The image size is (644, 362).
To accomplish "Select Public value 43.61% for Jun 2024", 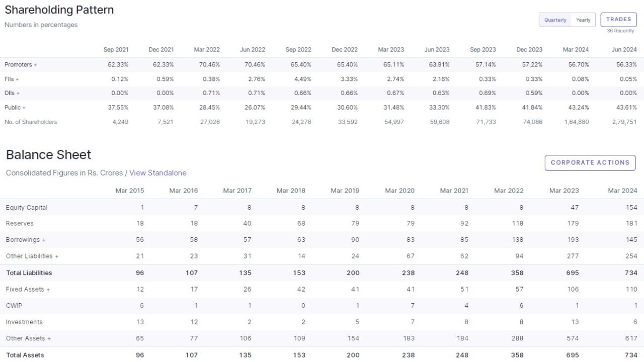I will coord(626,108).
